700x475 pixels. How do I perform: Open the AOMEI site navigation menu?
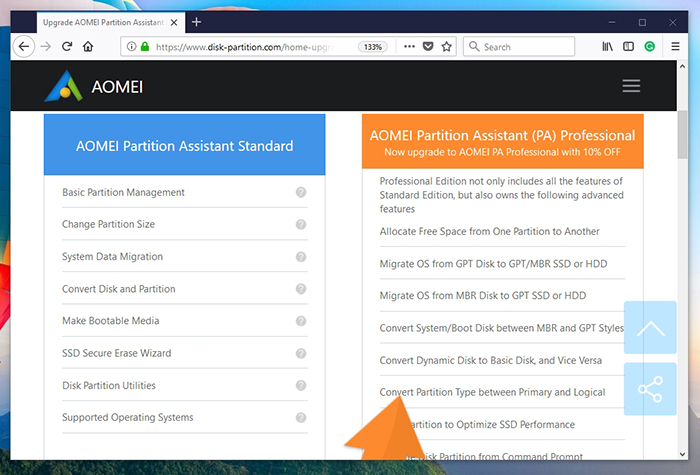point(631,86)
